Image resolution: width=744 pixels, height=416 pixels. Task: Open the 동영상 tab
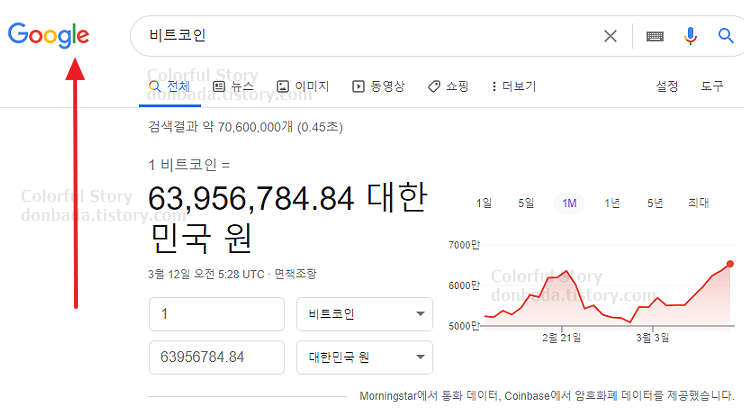378,86
